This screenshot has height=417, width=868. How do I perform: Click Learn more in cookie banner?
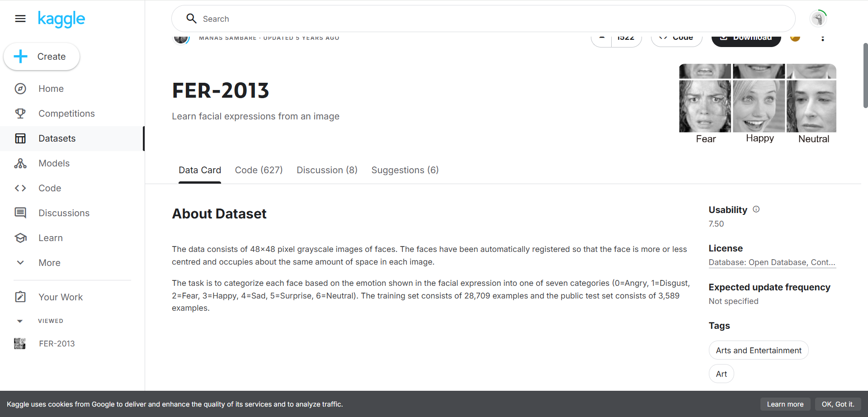point(785,404)
